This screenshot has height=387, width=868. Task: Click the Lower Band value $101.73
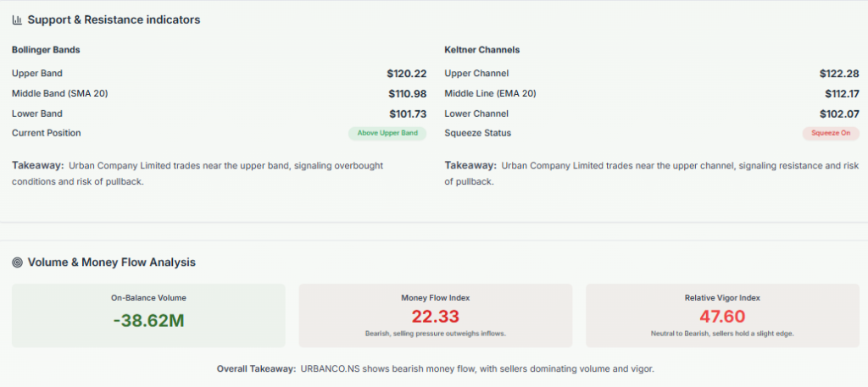[x=408, y=113]
